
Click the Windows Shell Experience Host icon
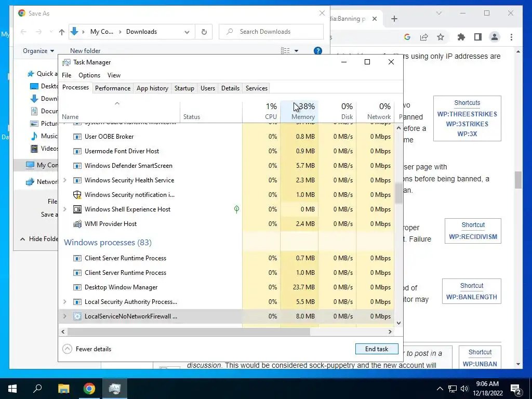[x=77, y=209]
